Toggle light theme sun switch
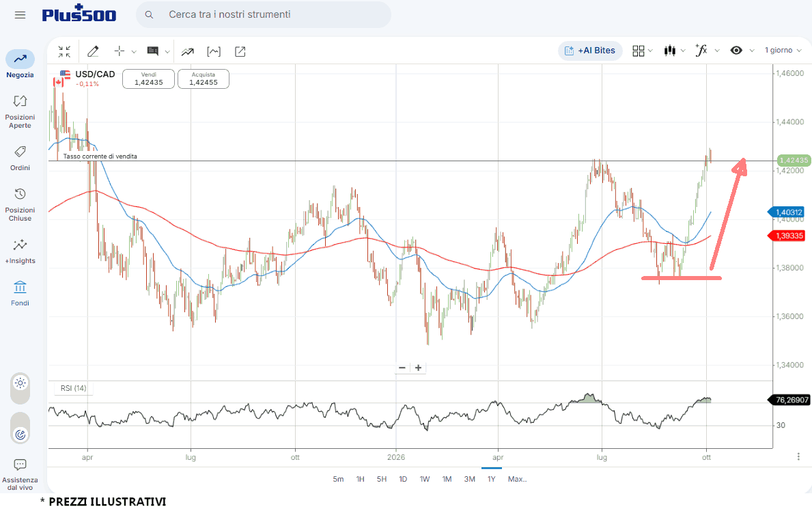812x509 pixels. (x=20, y=383)
